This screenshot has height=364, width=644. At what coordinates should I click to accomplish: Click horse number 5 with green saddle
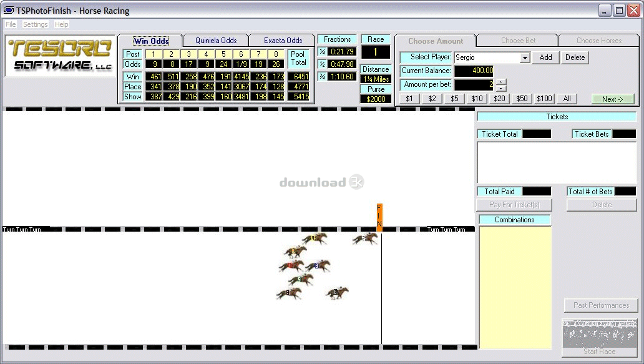[301, 280]
